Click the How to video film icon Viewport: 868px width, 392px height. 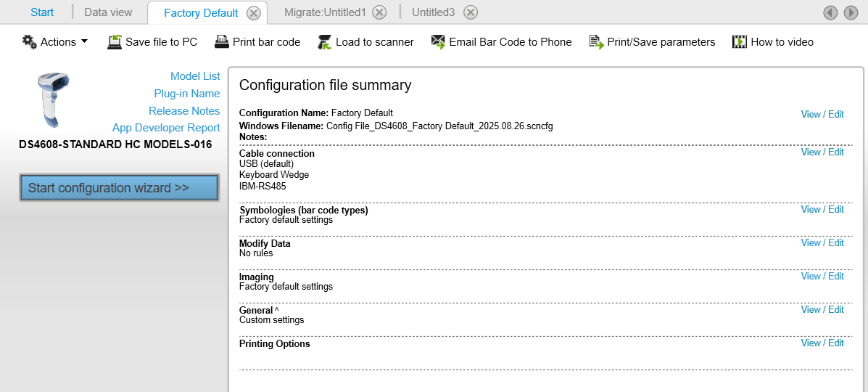[740, 42]
